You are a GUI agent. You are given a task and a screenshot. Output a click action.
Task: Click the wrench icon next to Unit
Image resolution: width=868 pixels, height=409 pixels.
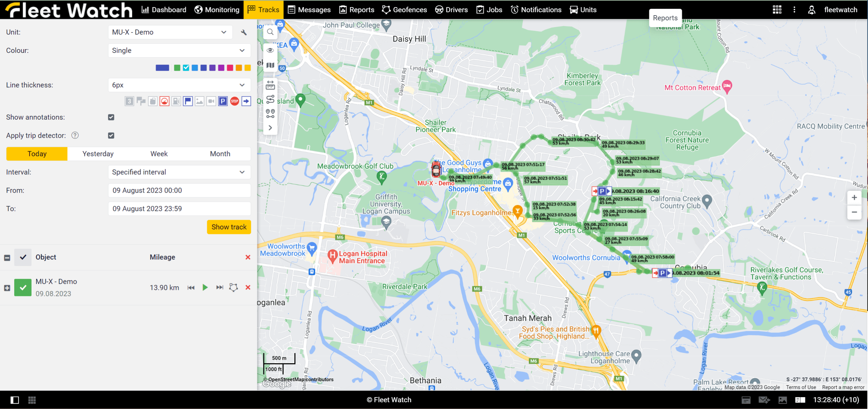coord(244,33)
